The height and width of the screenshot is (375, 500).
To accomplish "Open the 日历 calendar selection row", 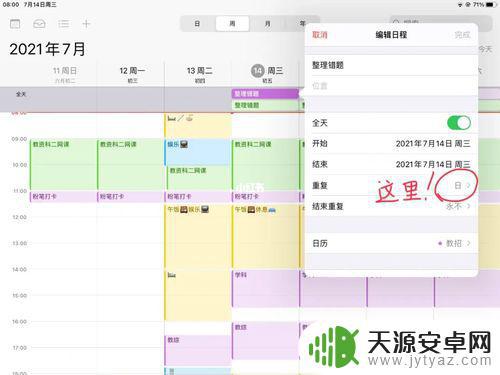I will coord(391,243).
